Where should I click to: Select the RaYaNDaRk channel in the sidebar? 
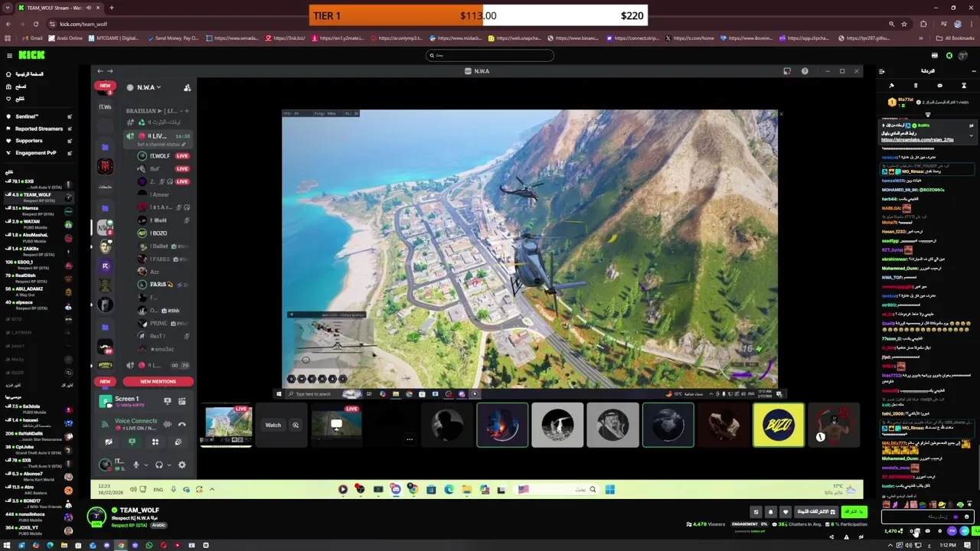[38, 435]
